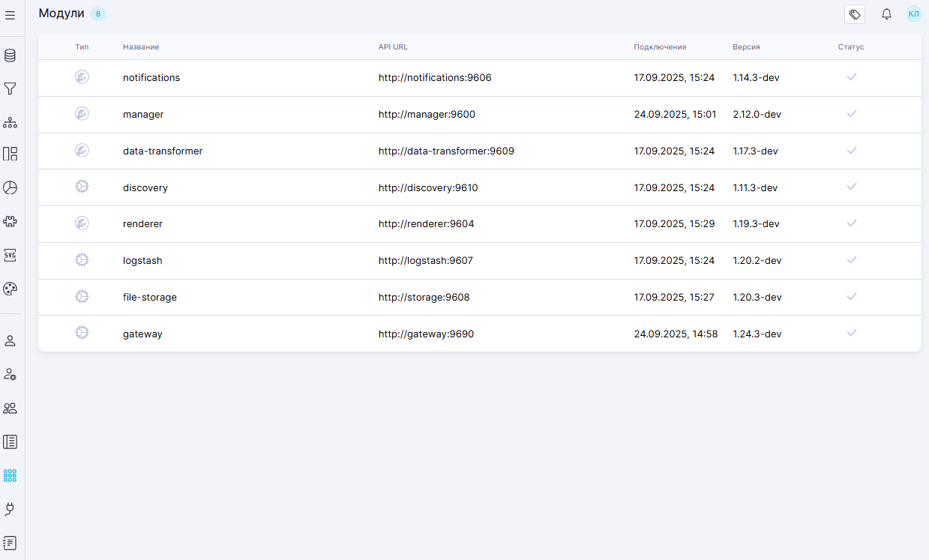Open the plug connections sidebar item
The height and width of the screenshot is (560, 929).
point(10,509)
